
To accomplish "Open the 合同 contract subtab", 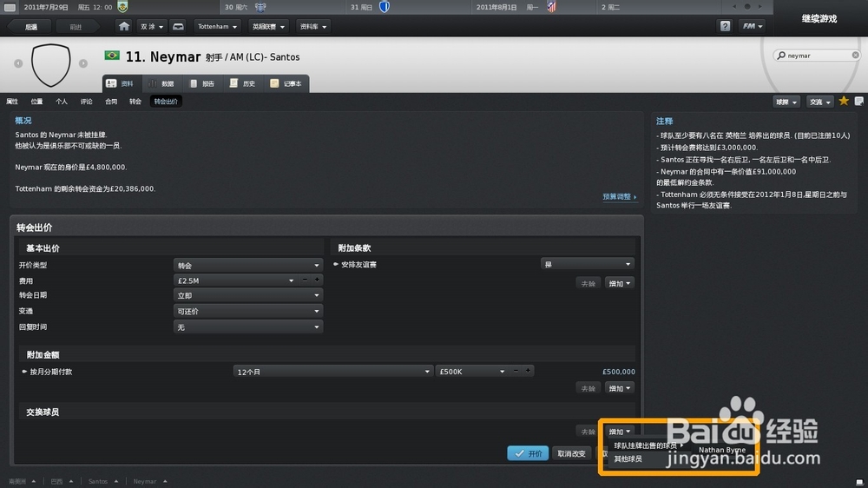I will tap(111, 102).
